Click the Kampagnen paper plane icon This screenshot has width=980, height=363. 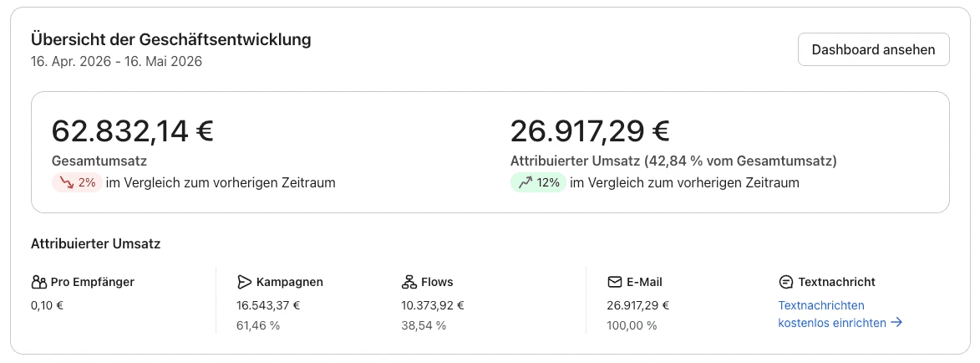pyautogui.click(x=245, y=282)
